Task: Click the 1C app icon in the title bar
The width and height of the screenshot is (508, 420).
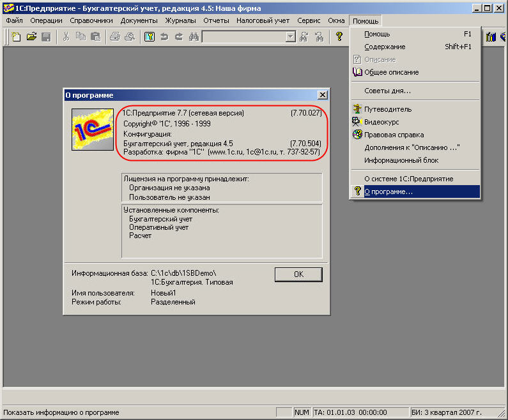Action: 8,8
